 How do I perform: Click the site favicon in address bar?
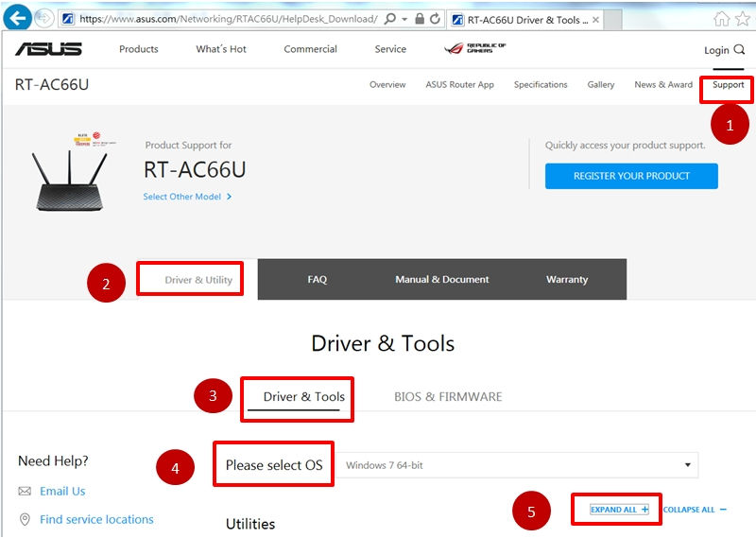68,19
